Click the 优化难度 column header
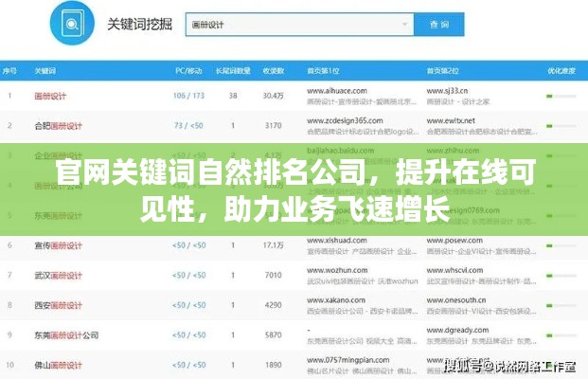Screen dimensions: 588x379 [x=561, y=71]
